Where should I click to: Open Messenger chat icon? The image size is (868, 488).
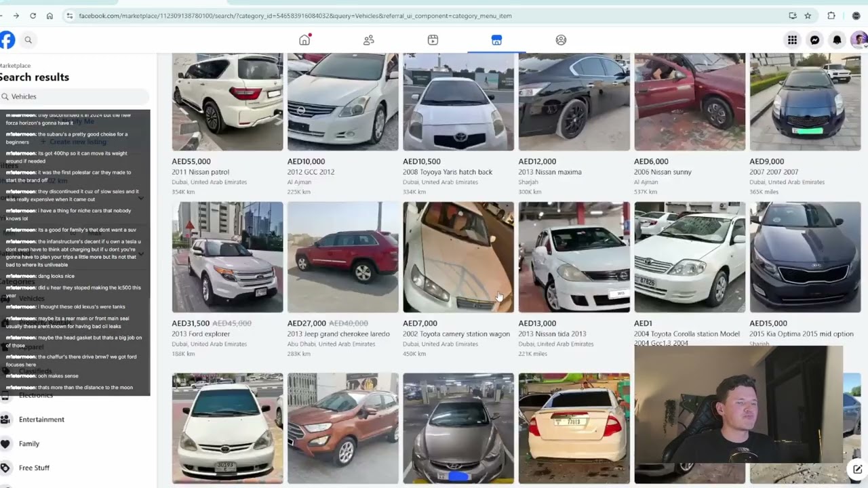[814, 40]
